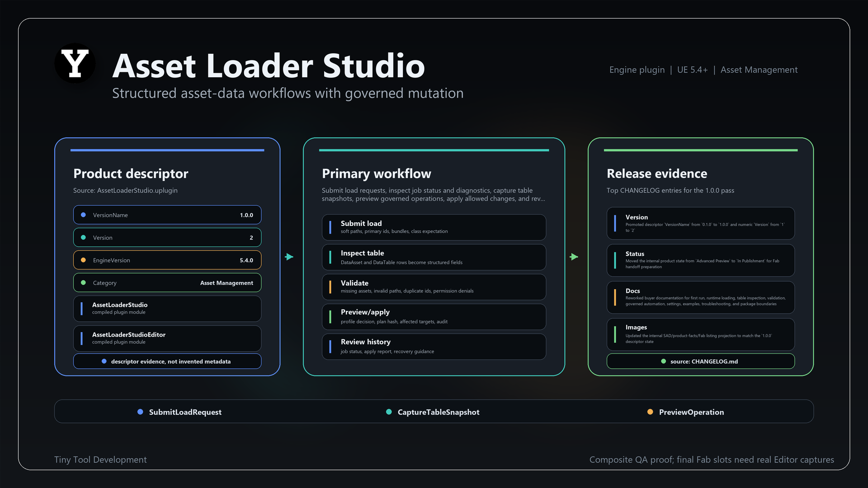
Task: Click the blue dot beside VersionName
Action: pyautogui.click(x=83, y=215)
